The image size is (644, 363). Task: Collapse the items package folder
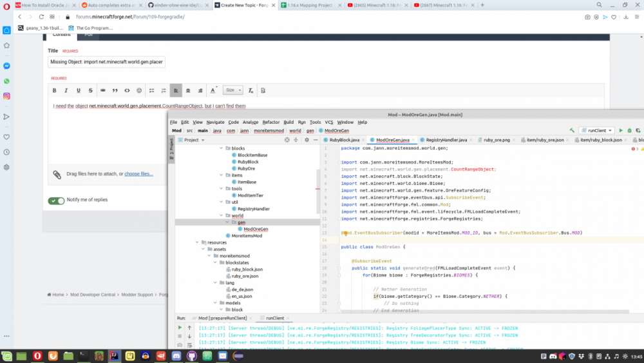[x=222, y=175]
